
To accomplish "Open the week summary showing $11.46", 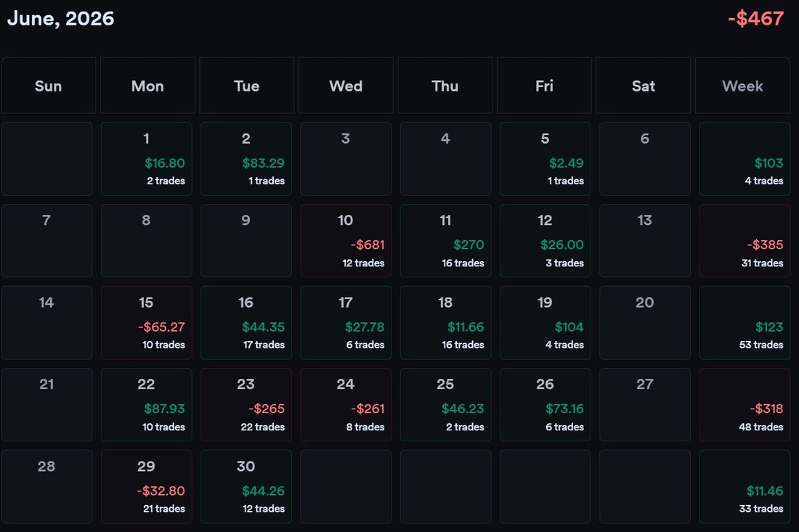I will 745,487.
